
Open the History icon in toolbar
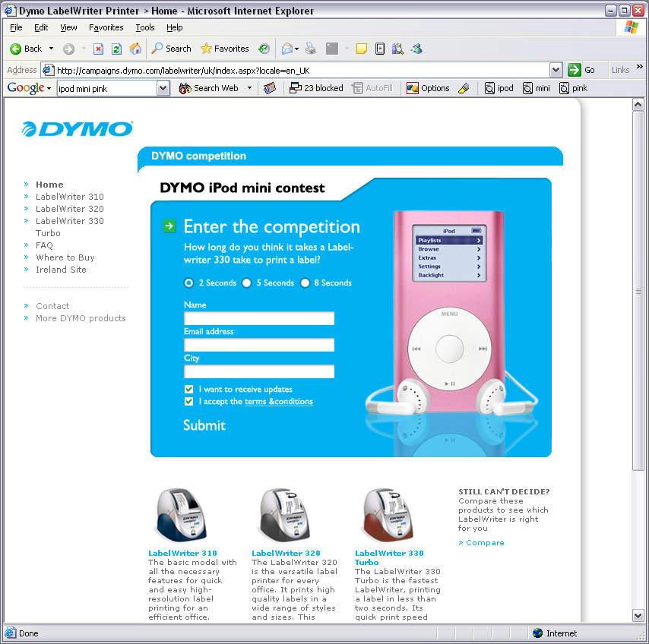click(264, 49)
